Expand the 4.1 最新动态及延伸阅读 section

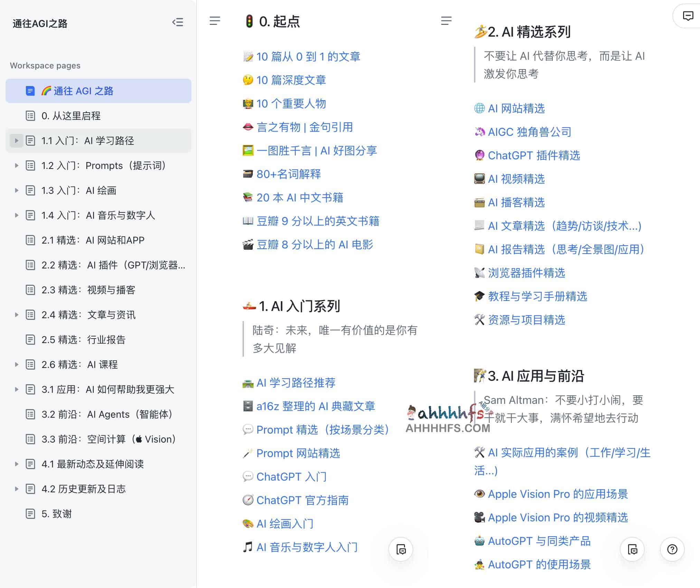[x=16, y=464]
